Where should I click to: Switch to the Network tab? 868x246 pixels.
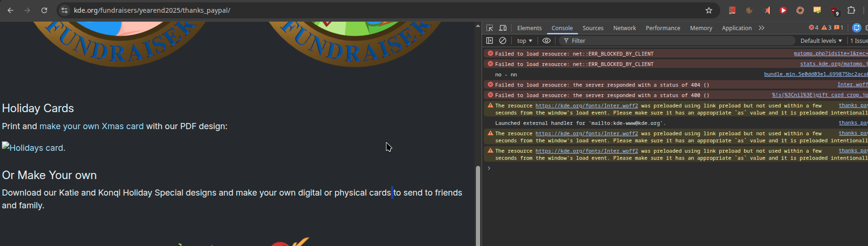click(x=624, y=28)
